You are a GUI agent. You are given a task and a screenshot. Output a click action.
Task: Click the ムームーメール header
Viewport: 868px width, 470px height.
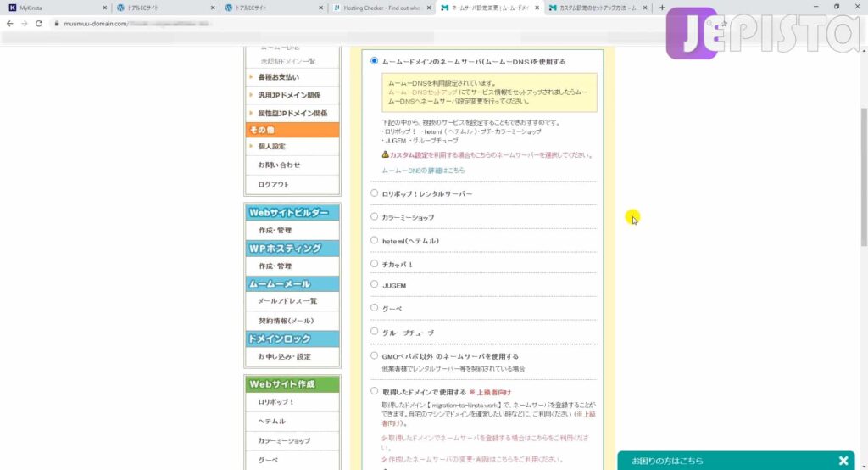tap(292, 283)
